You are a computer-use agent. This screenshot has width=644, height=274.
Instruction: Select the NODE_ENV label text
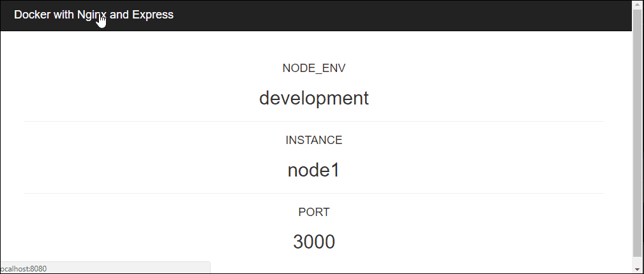[314, 68]
